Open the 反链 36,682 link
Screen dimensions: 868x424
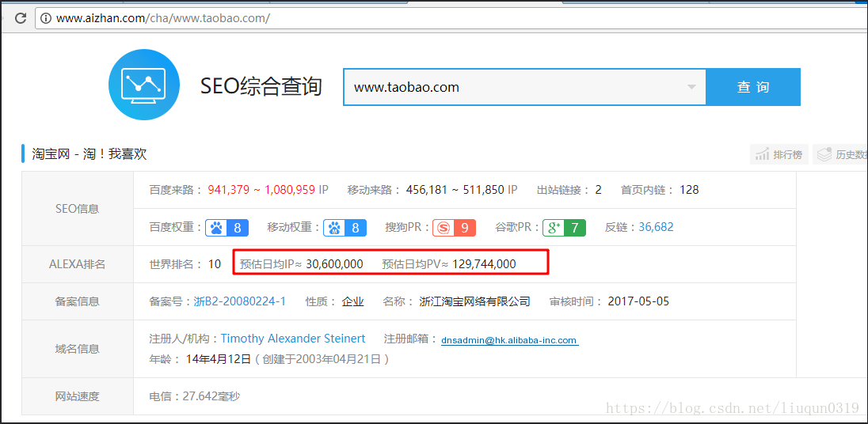[656, 227]
